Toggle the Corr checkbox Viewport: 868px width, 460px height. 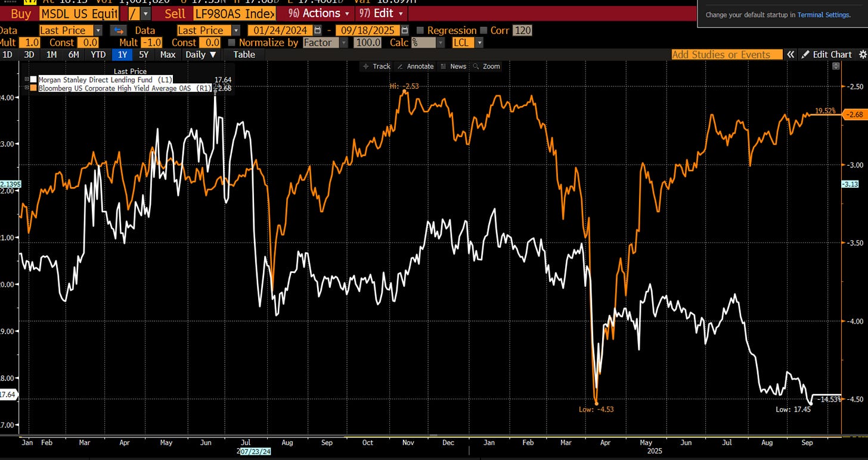tap(483, 30)
